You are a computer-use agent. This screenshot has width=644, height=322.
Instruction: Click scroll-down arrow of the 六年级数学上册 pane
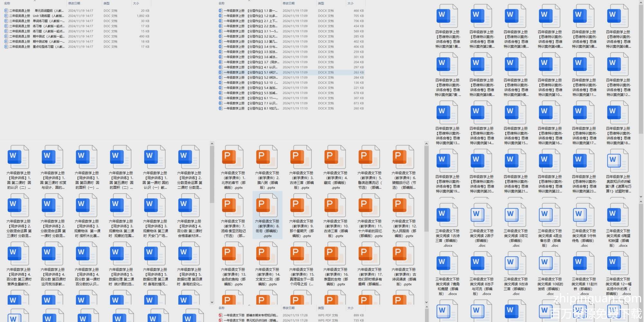(x=212, y=302)
